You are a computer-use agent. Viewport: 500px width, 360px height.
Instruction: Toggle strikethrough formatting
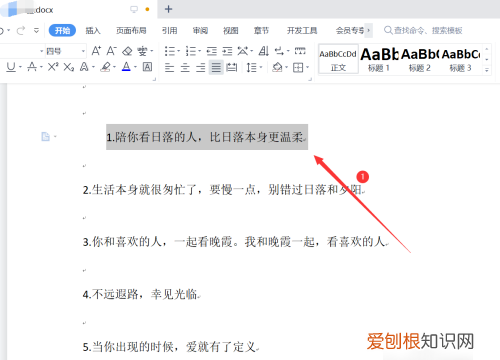coord(32,67)
